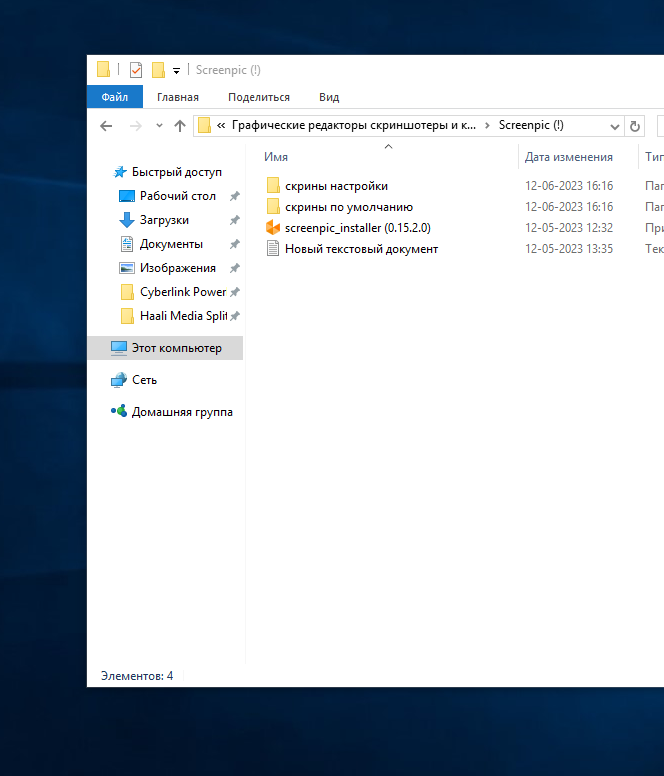664x776 pixels.
Task: Click the folder icon at title bar start
Action: pyautogui.click(x=103, y=69)
